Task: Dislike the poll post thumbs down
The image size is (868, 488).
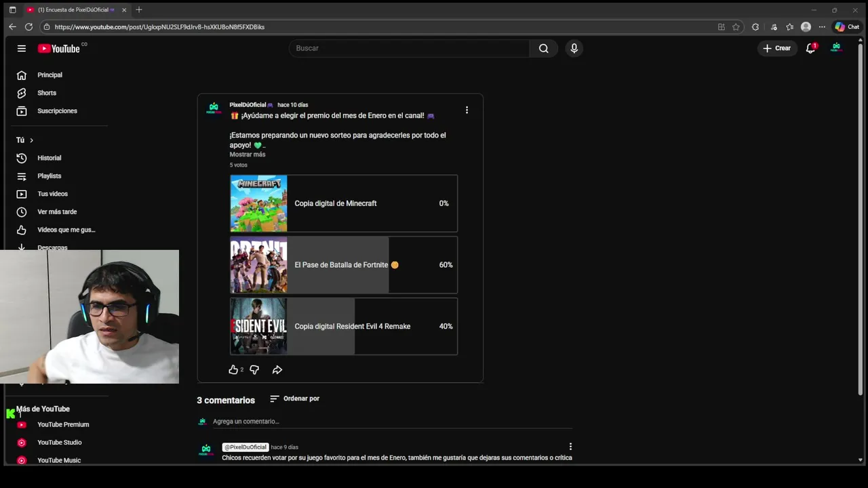Action: (x=254, y=369)
